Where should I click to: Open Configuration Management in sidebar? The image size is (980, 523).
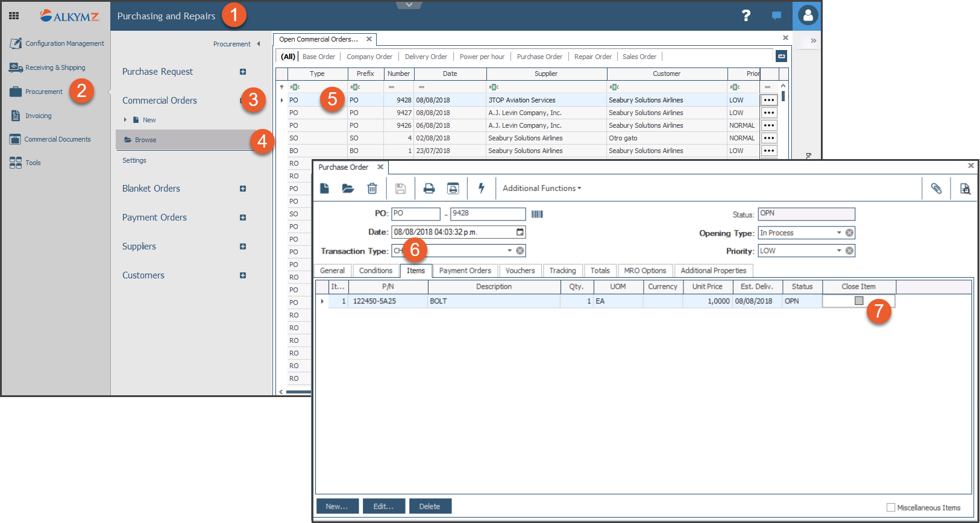(57, 43)
